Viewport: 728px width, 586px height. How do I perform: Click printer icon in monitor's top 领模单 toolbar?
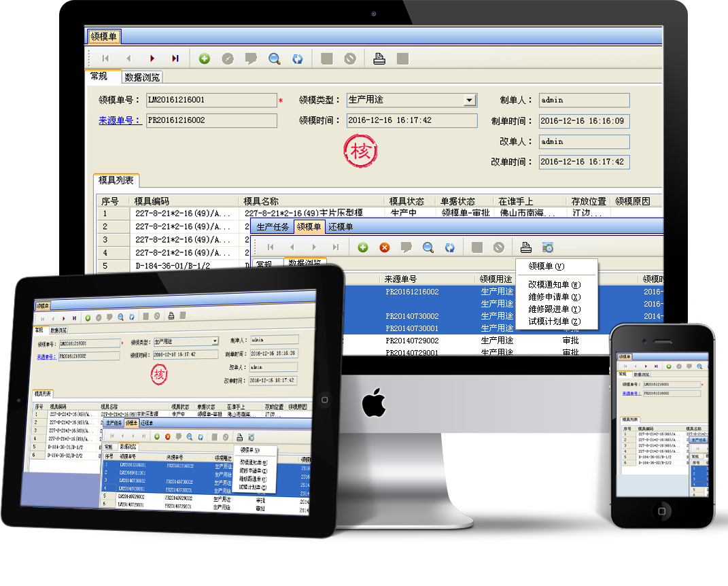pos(379,59)
